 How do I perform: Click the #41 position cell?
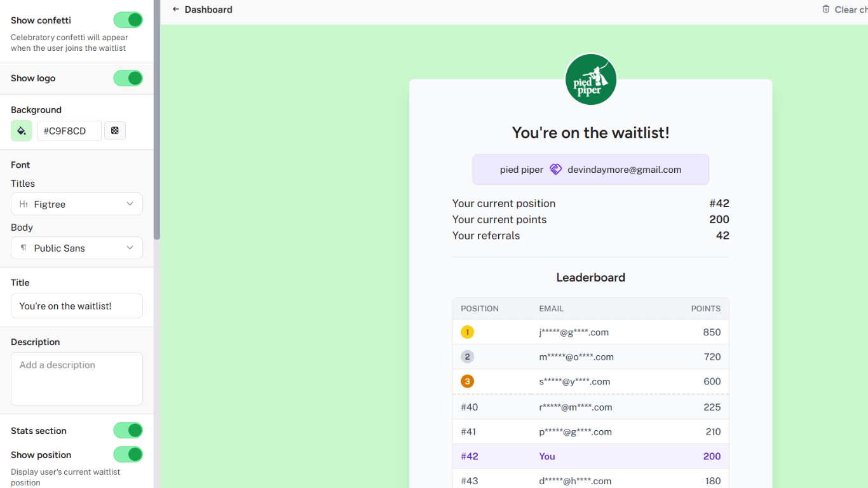pos(469,432)
